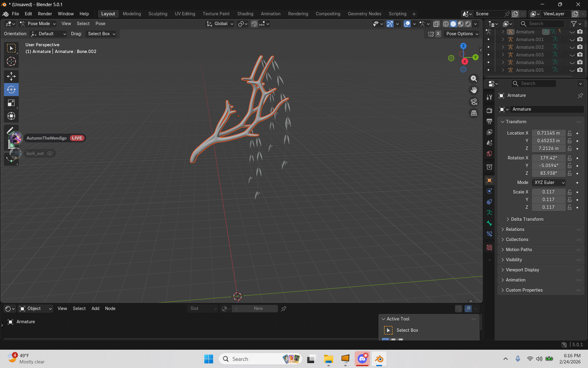
Task: Select the Move tool in the toolbar
Action: coord(11,76)
